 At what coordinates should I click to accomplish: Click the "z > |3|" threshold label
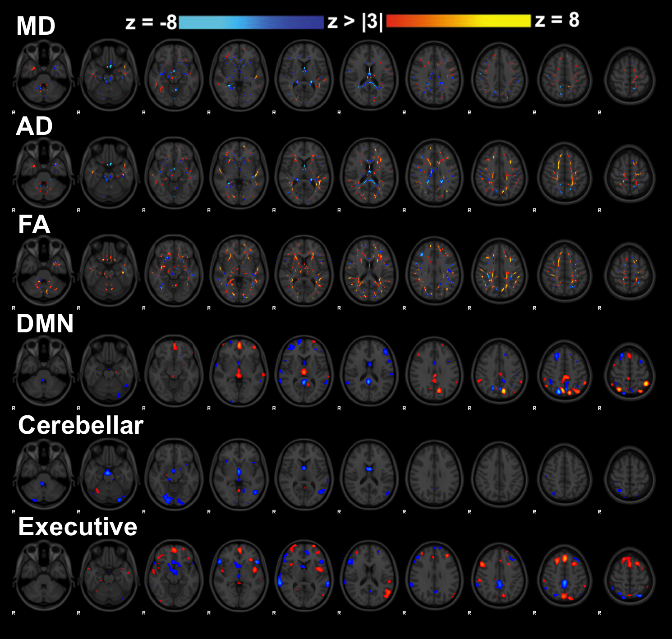355,22
